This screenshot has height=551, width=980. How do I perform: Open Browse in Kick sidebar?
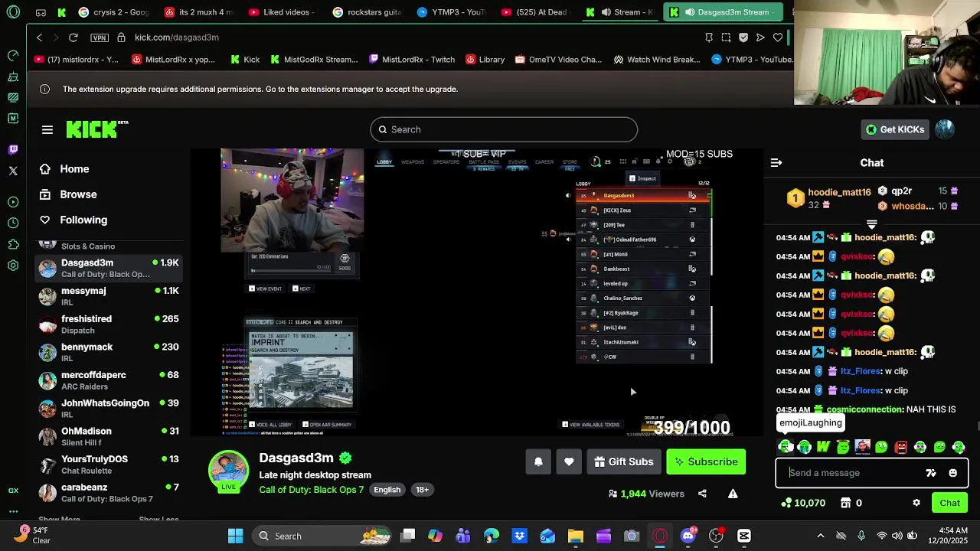[78, 194]
